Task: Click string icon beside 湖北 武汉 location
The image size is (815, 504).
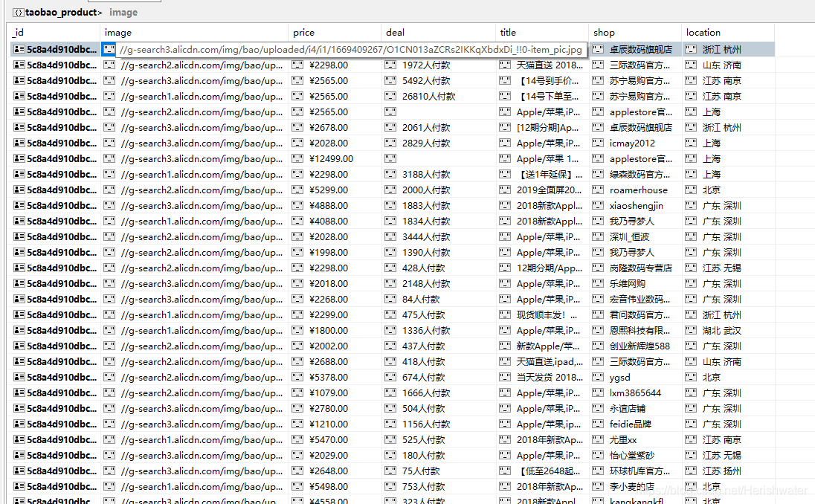Action: coord(691,331)
